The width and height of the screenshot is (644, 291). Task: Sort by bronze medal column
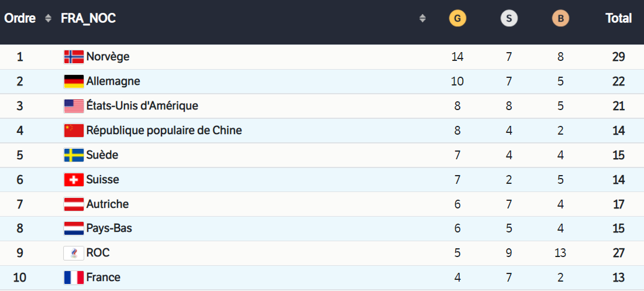560,19
